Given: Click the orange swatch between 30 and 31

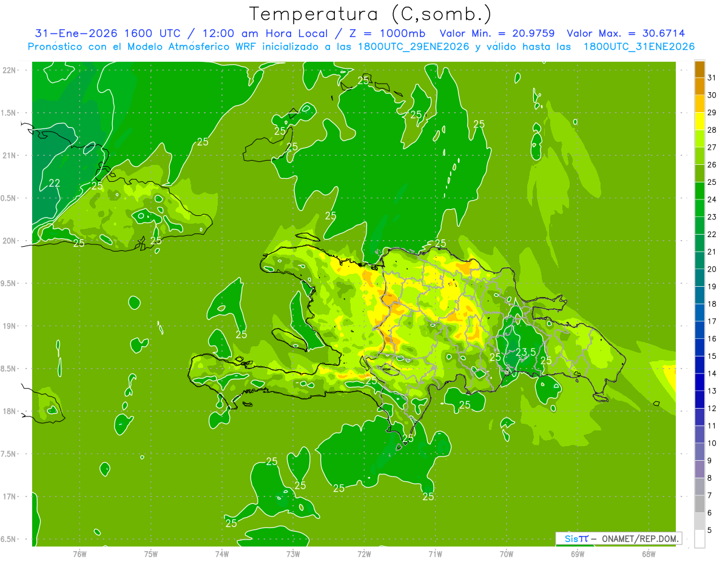Looking at the screenshot, I should (699, 86).
